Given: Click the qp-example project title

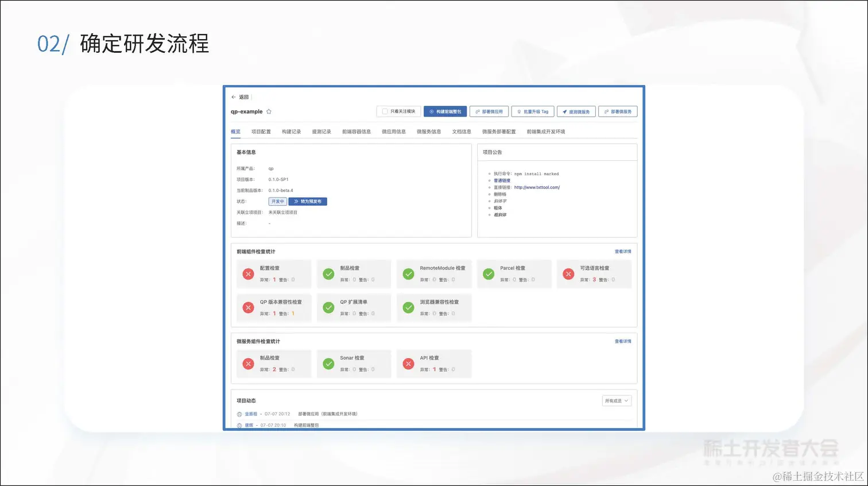Looking at the screenshot, I should [x=246, y=111].
